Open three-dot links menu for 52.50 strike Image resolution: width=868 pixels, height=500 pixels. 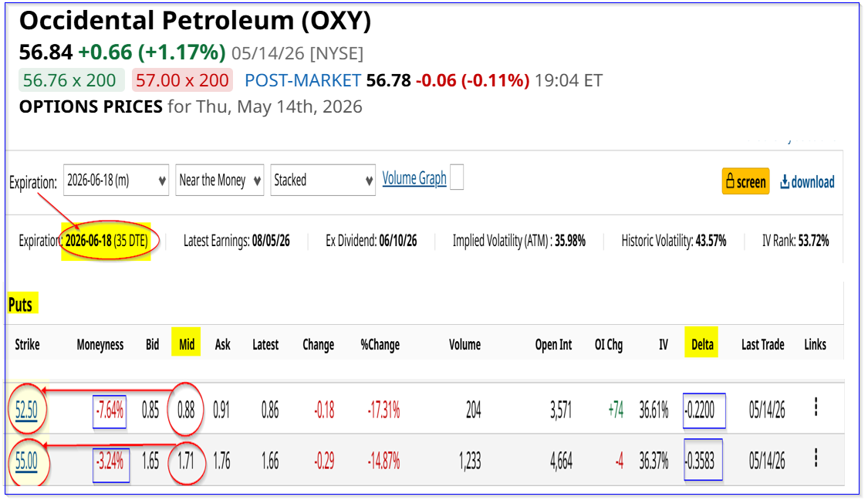pyautogui.click(x=816, y=407)
